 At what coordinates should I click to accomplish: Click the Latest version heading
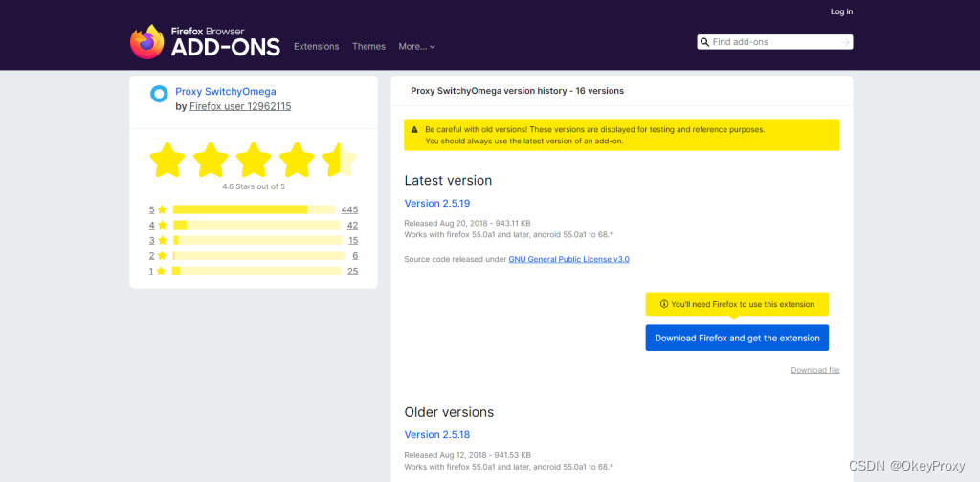click(x=448, y=181)
